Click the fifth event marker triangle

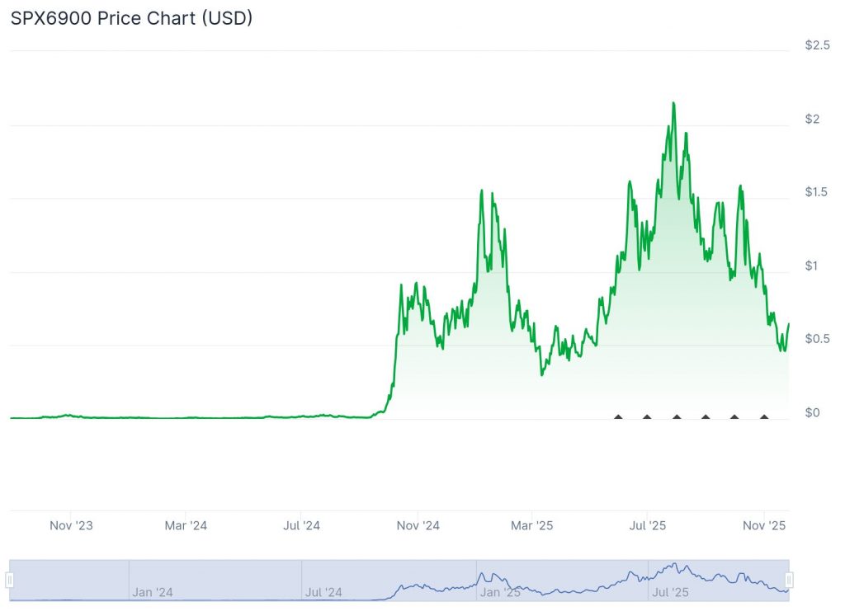coord(734,416)
